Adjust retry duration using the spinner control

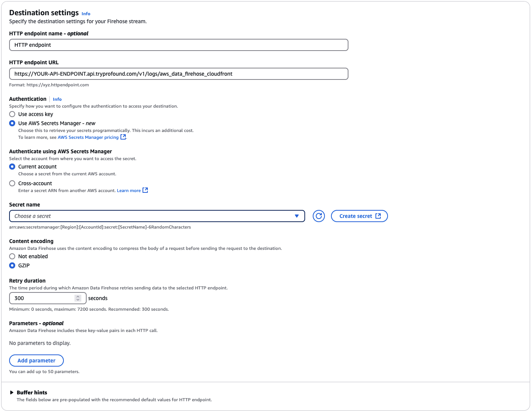pyautogui.click(x=78, y=298)
